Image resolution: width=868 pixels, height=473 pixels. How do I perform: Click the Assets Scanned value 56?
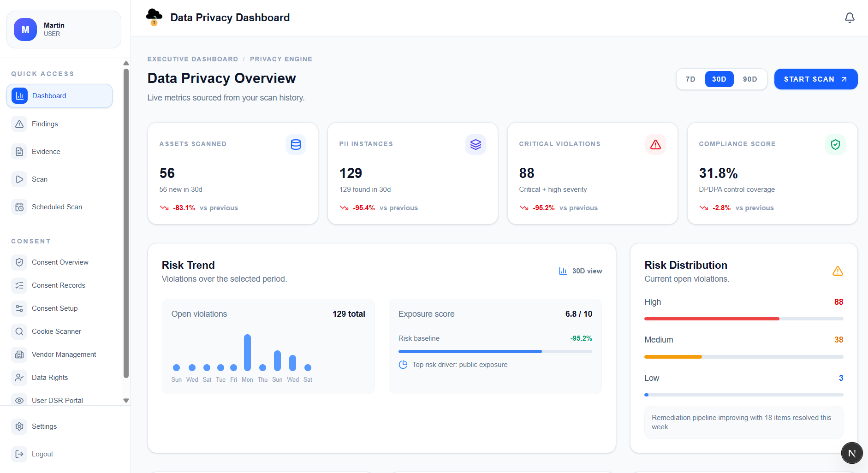[x=167, y=173]
